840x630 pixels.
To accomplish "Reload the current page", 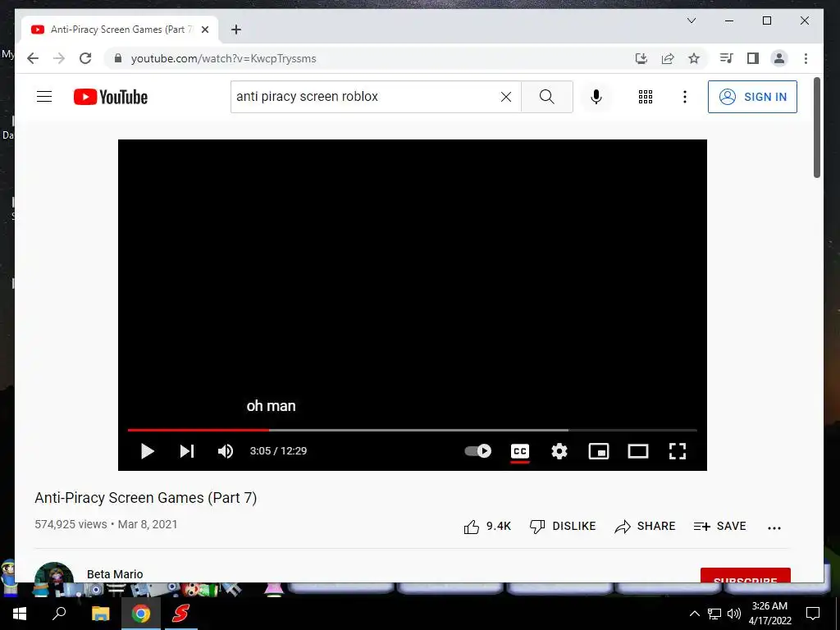I will point(85,58).
